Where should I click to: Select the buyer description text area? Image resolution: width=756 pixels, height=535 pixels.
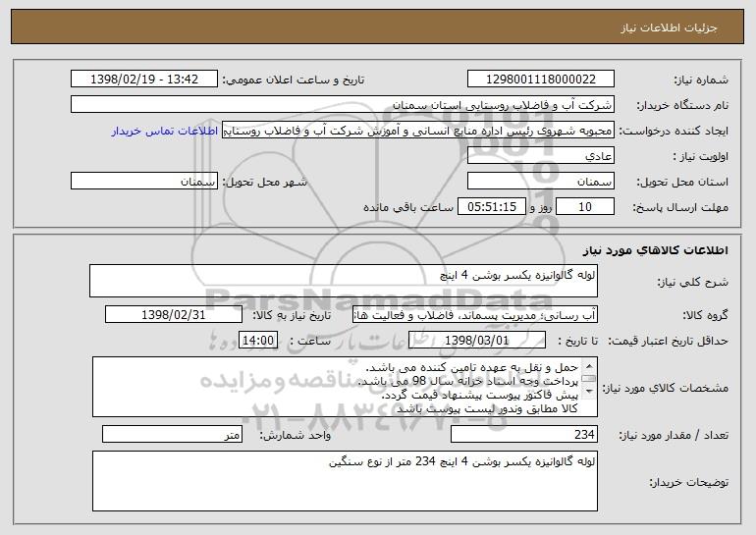point(345,481)
